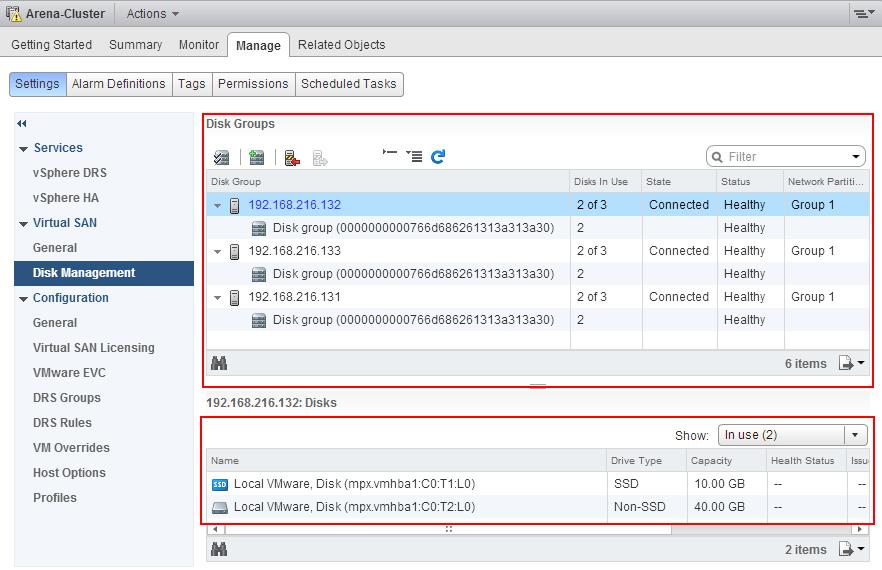882x570 pixels.
Task: Collapse the 192.168.216.133 host row
Action: point(217,252)
